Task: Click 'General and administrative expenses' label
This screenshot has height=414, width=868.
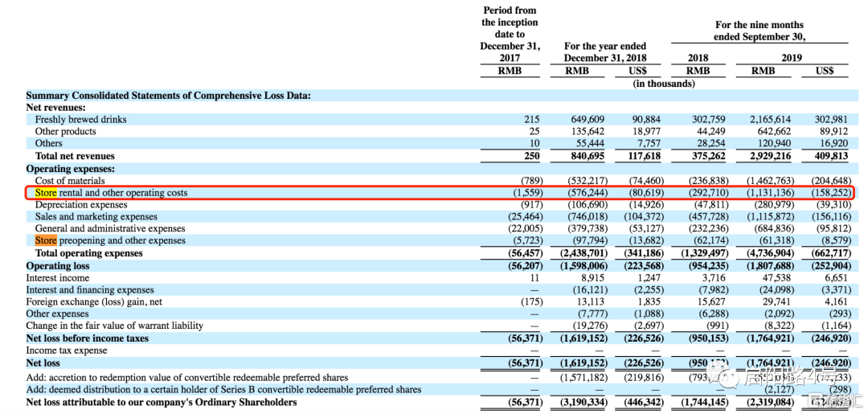Action: coord(110,228)
